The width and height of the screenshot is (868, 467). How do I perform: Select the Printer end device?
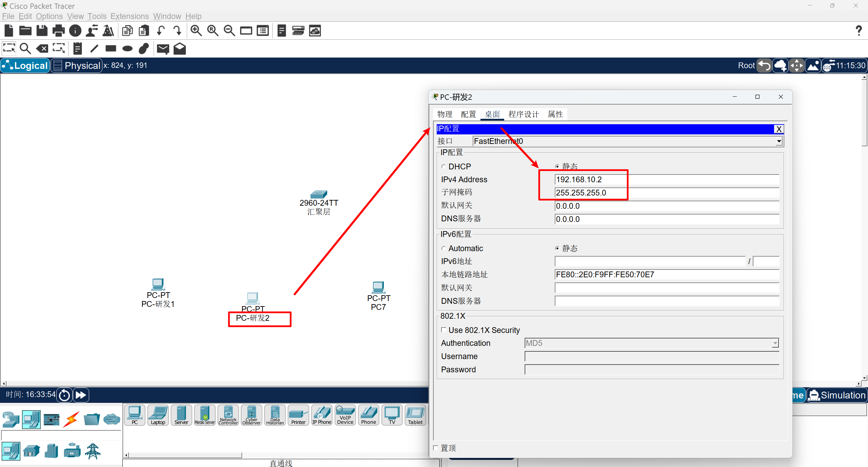tap(298, 415)
